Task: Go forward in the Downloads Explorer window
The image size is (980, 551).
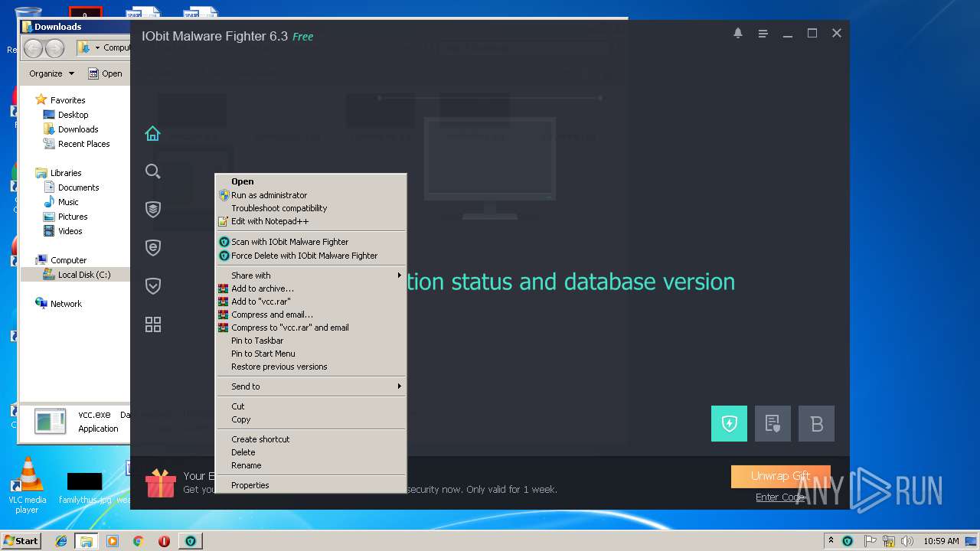Action: [54, 48]
